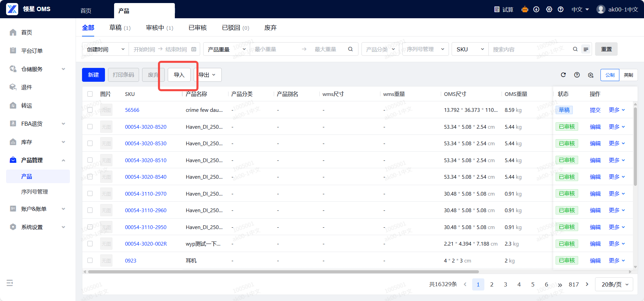Viewport: 644px width, 301px height.
Task: Click the header target/settings circle icon
Action: point(549,9)
